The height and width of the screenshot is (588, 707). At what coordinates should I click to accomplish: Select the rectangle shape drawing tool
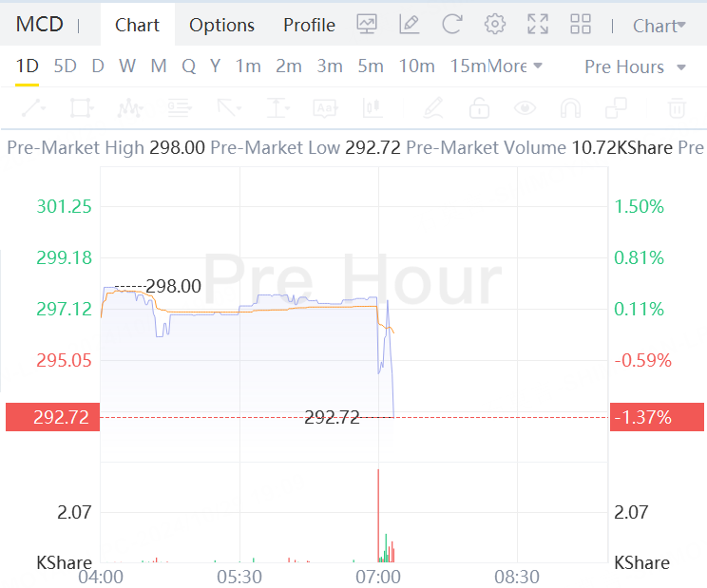[82, 107]
